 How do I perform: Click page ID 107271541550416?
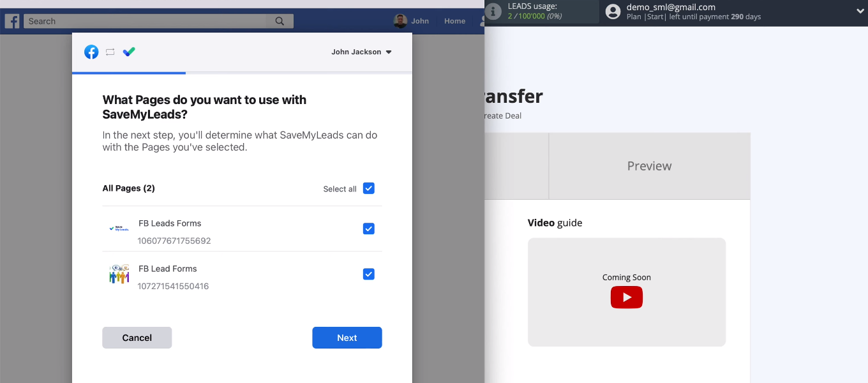173,286
